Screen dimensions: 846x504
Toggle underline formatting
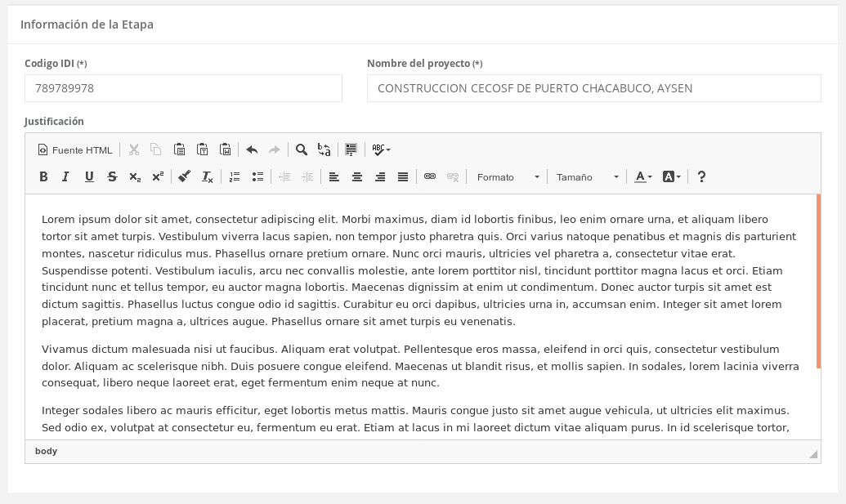pos(89,176)
